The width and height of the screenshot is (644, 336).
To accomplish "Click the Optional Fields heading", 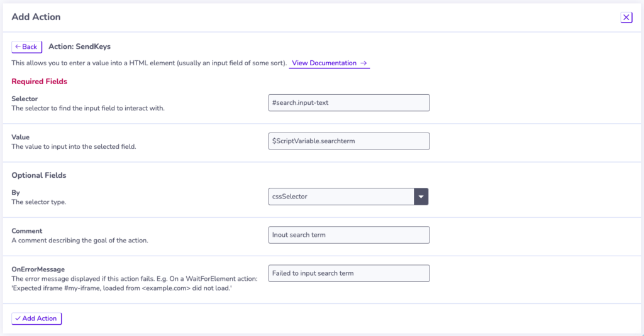I will 39,175.
